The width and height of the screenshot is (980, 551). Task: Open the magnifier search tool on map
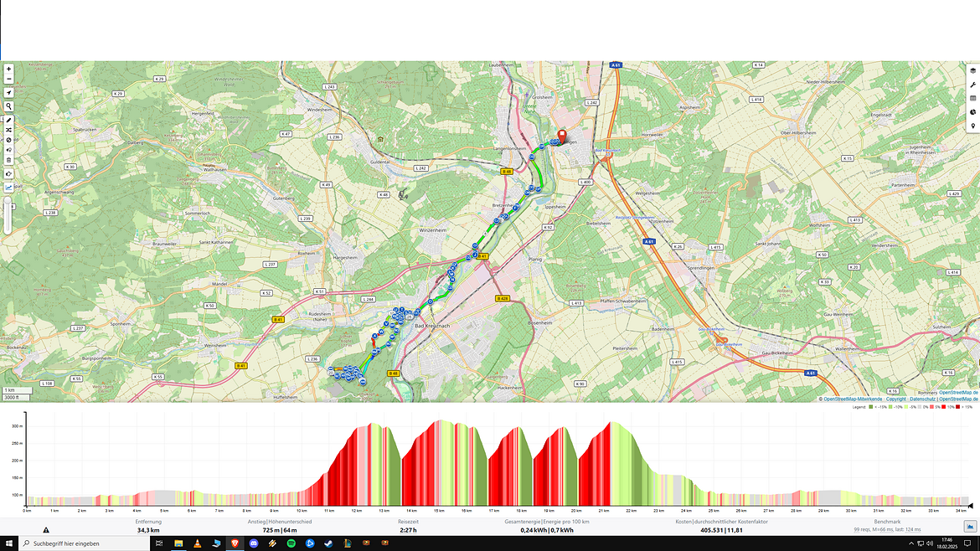click(8, 106)
